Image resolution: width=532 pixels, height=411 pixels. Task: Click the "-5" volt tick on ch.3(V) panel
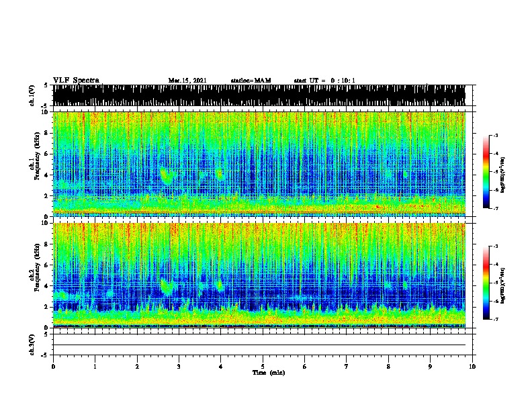click(x=45, y=355)
